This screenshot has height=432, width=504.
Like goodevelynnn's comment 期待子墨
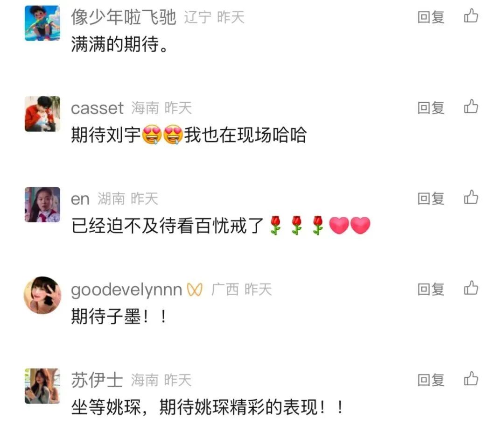(x=471, y=288)
